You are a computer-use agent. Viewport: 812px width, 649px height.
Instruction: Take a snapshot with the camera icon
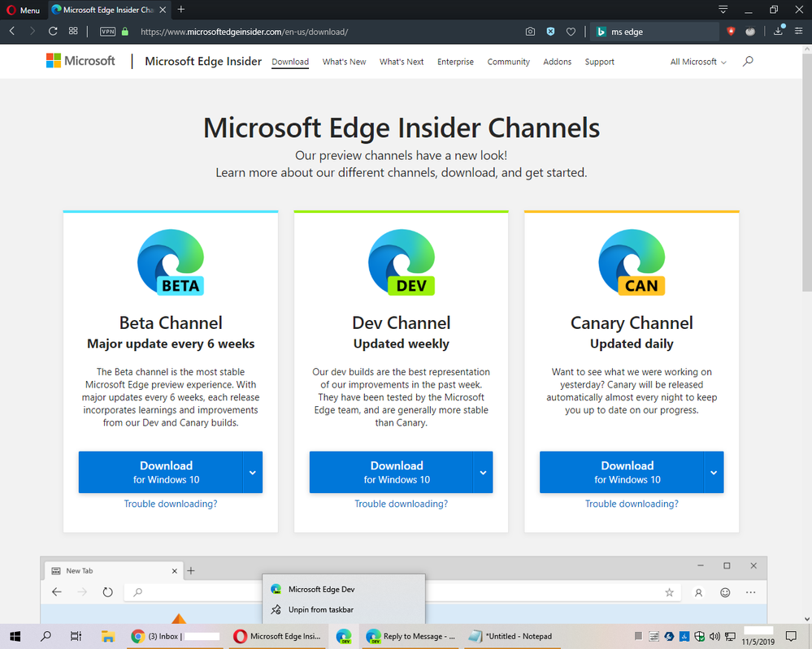point(530,32)
